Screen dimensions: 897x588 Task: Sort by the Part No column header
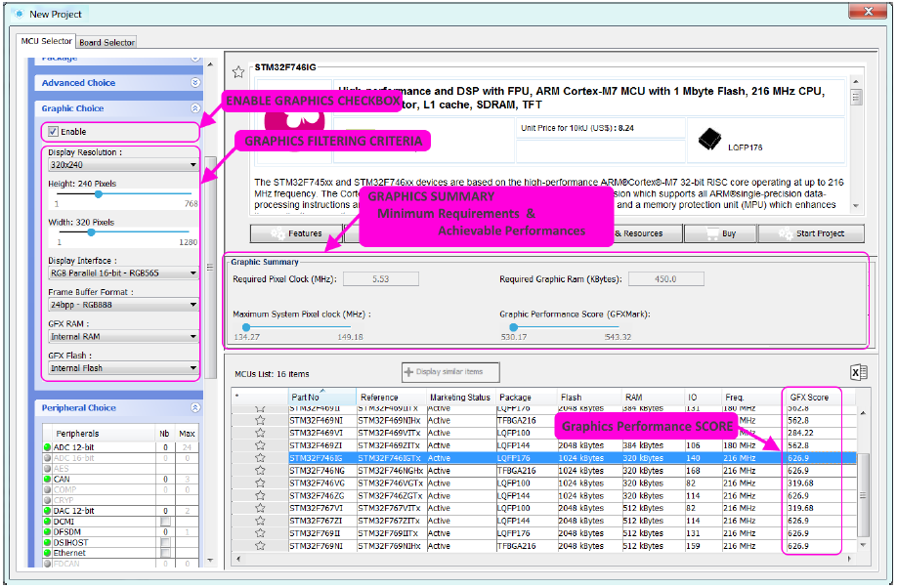(322, 397)
